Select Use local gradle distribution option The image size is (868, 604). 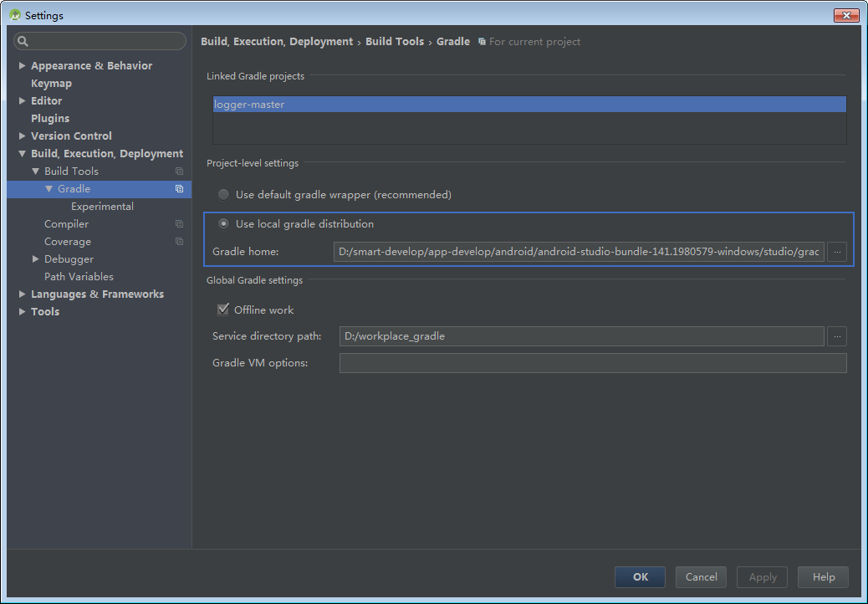click(224, 224)
